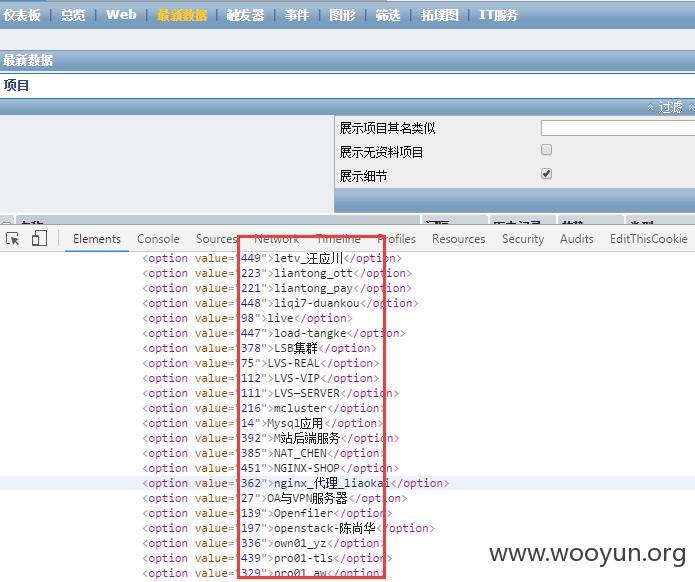Select the 最新数据 menu item
695x582 pixels.
point(182,15)
